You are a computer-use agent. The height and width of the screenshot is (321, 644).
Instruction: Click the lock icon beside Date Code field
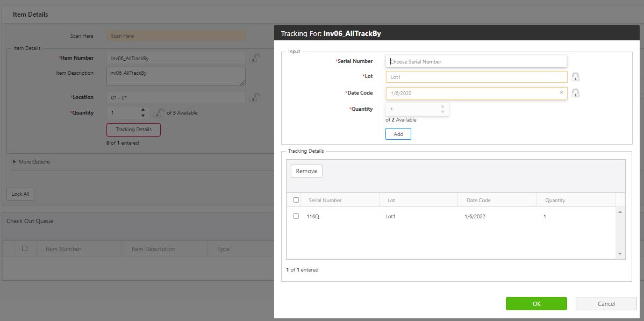tap(575, 93)
